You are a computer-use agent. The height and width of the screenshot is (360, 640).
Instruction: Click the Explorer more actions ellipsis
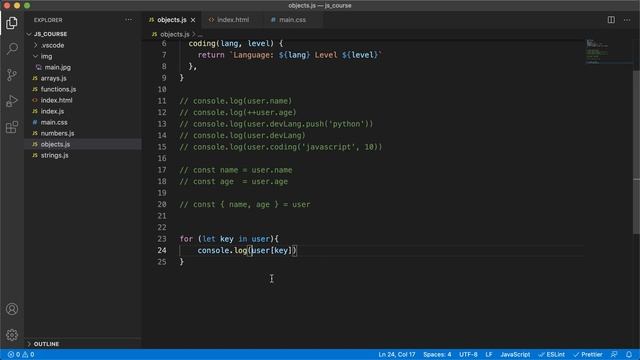click(129, 20)
